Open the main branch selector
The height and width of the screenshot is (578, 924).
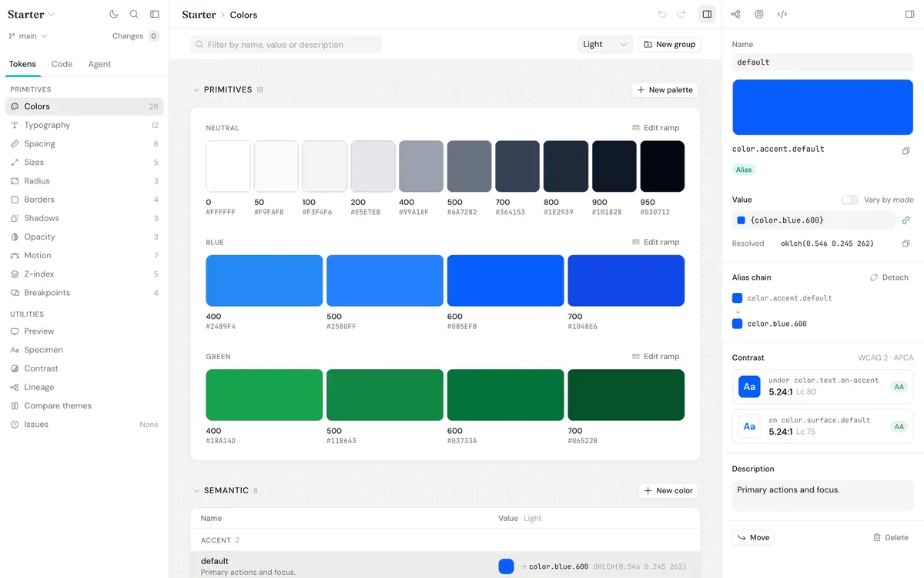tap(28, 36)
